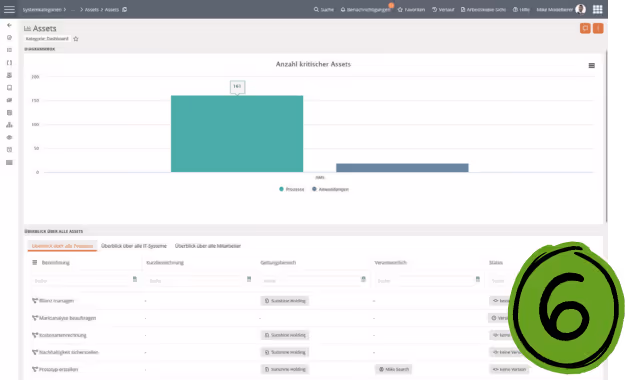Screen dimensions: 640x380
Task: Sort by Geltungsbereich column header
Action: click(278, 262)
